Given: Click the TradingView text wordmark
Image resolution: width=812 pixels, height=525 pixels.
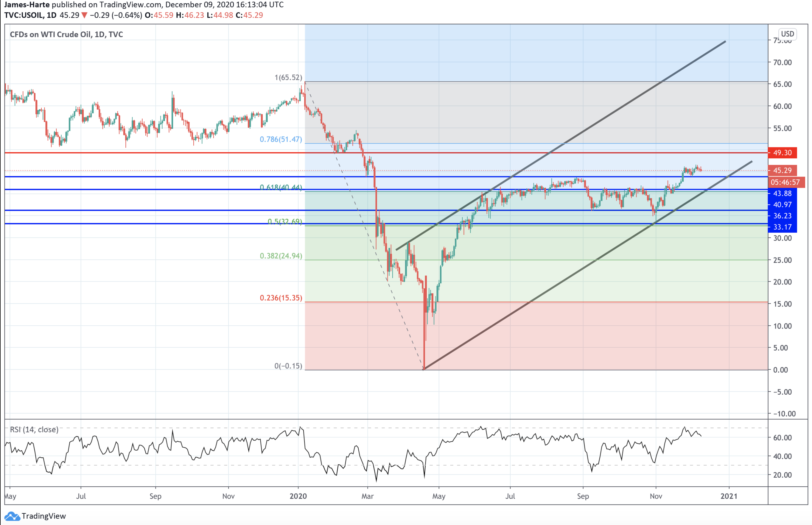Looking at the screenshot, I should pyautogui.click(x=44, y=516).
